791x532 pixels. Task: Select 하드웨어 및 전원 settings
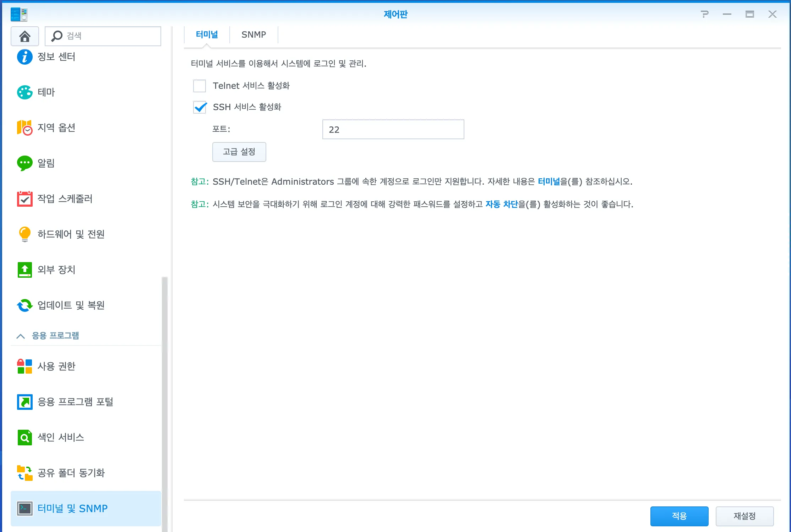(24, 234)
